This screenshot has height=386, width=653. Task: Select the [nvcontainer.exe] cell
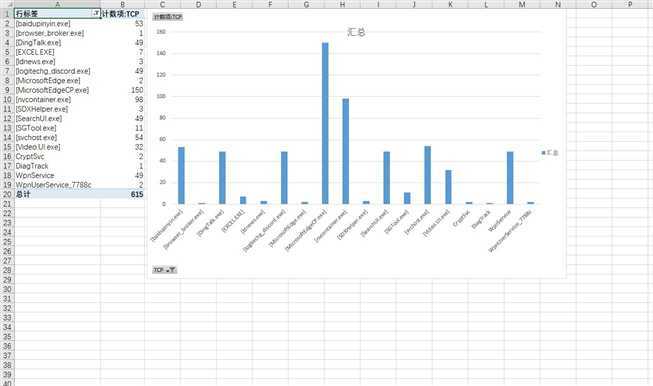[57, 100]
